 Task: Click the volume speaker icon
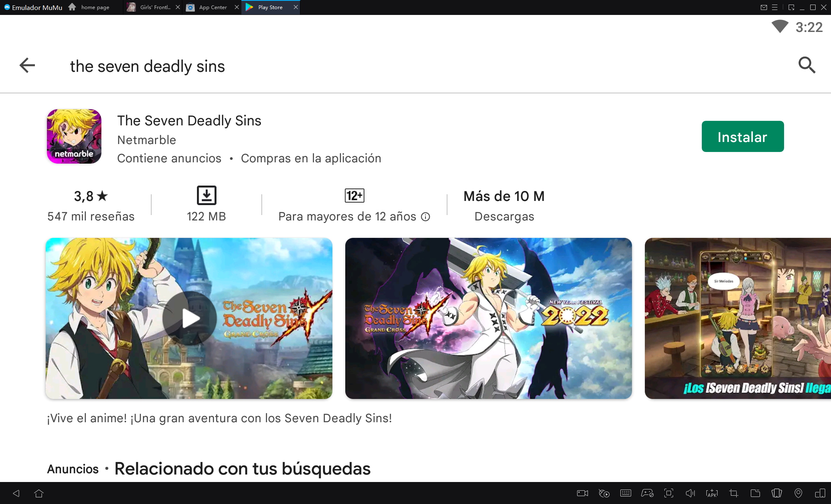point(690,493)
